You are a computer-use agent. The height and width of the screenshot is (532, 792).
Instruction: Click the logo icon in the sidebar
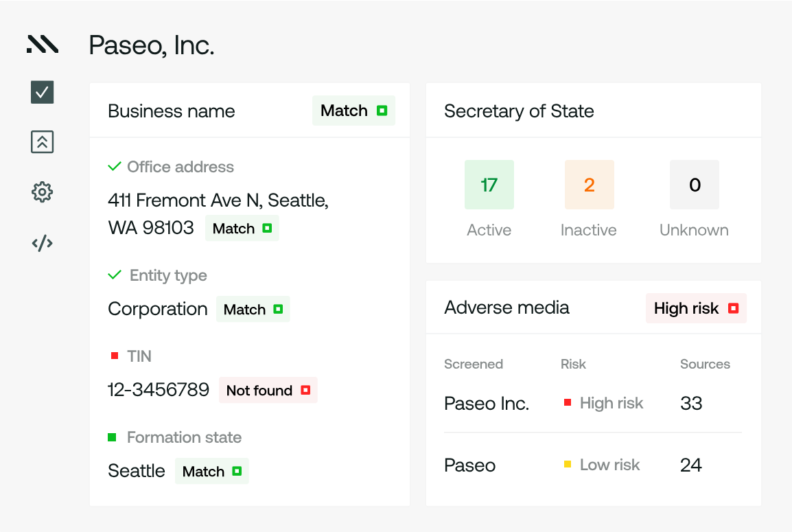43,45
